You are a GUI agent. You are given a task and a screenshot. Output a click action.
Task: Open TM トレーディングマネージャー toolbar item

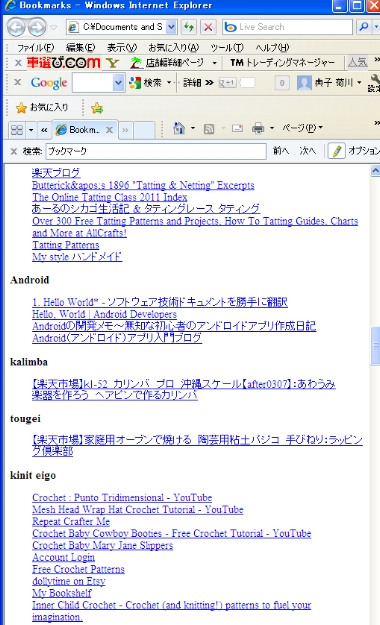(282, 63)
